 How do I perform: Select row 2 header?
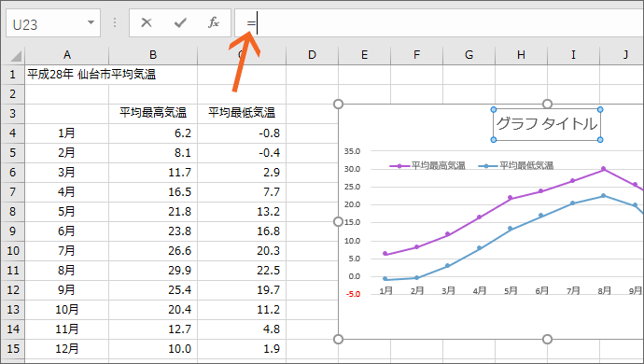(12, 94)
